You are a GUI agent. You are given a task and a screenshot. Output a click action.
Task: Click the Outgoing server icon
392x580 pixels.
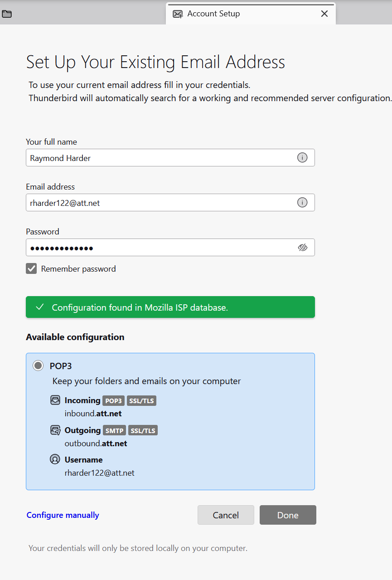(55, 430)
